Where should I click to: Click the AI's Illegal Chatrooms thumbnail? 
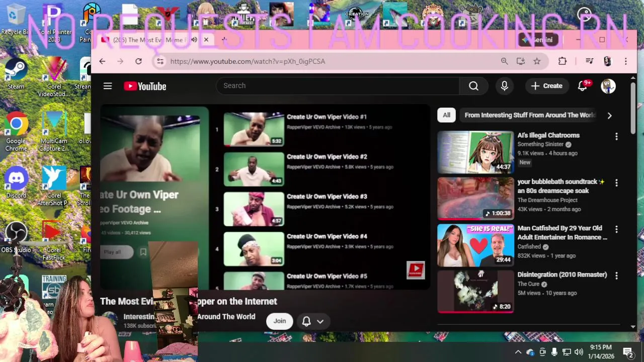[x=475, y=152]
